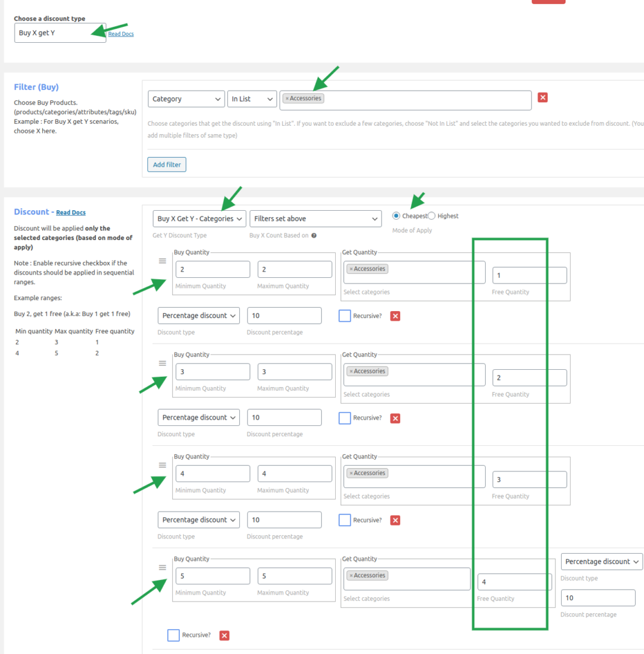The width and height of the screenshot is (644, 654).
Task: Click the help icon beside Buy X Count Based on
Action: click(x=314, y=236)
